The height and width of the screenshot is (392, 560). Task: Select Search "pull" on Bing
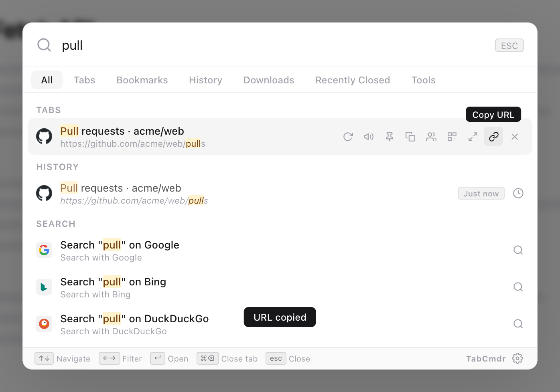[x=280, y=287]
